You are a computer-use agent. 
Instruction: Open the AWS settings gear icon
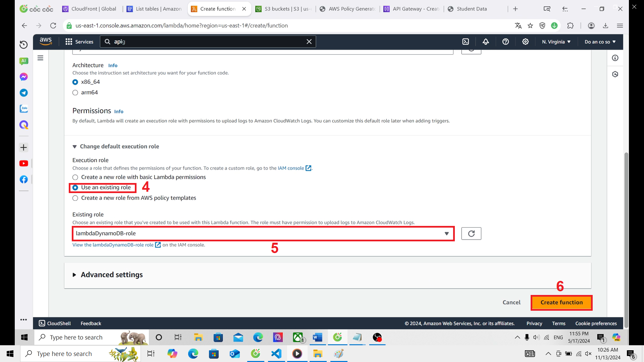pyautogui.click(x=525, y=42)
